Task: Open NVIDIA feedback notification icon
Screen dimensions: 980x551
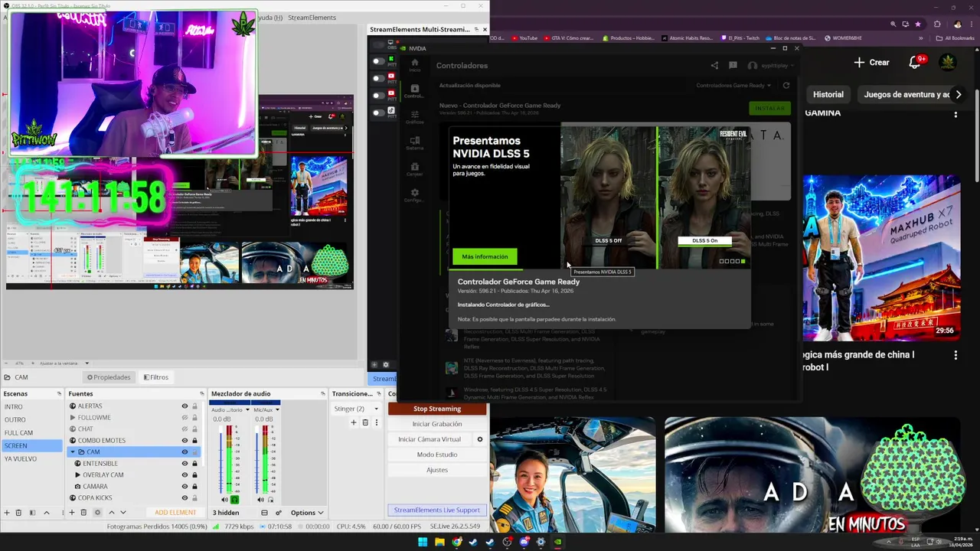Action: coord(733,66)
